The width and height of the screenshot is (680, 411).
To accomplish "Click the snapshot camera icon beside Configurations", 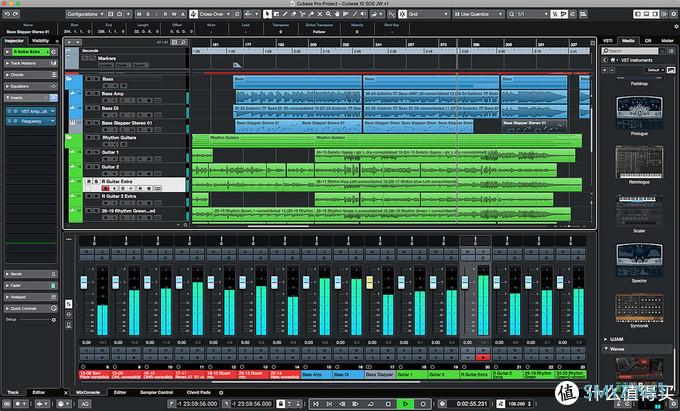I will 119,14.
